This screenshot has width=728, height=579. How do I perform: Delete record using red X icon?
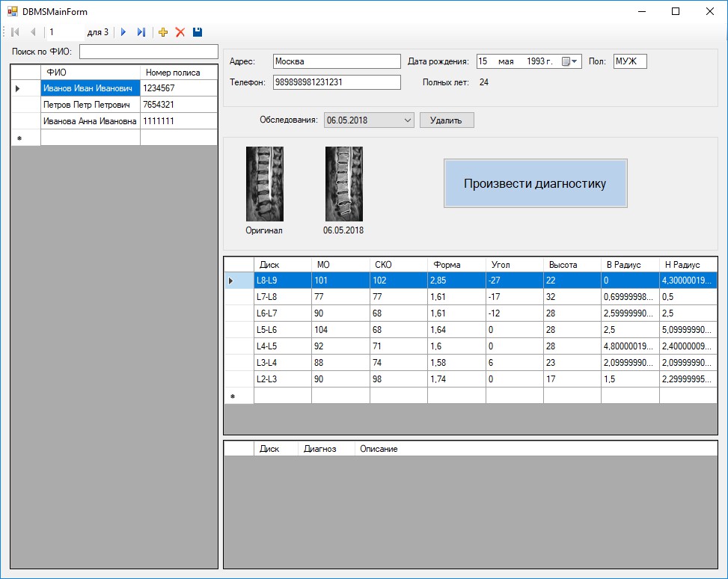[180, 32]
